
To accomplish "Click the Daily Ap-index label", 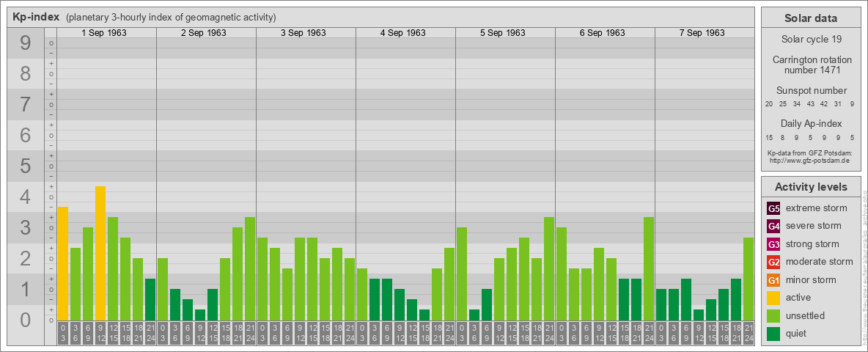I will tap(811, 123).
